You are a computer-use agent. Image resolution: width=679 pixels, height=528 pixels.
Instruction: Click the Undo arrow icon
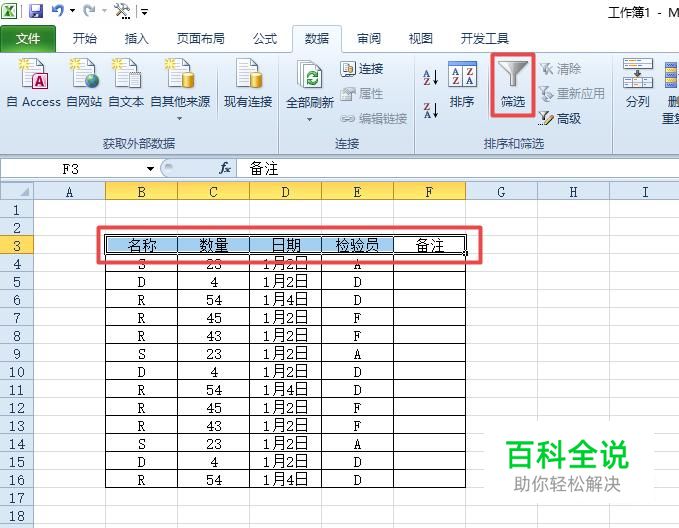pyautogui.click(x=58, y=10)
